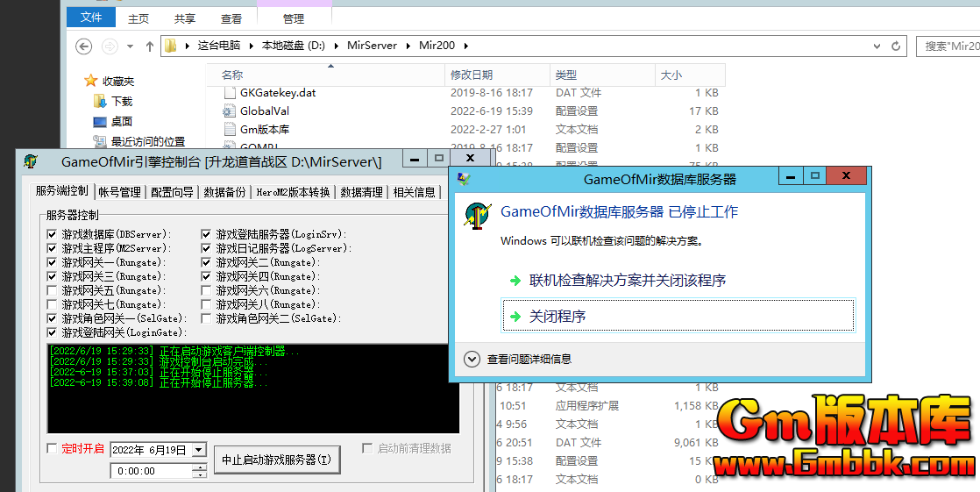The width and height of the screenshot is (980, 492).
Task: Sort files by 大小 column header
Action: click(690, 75)
